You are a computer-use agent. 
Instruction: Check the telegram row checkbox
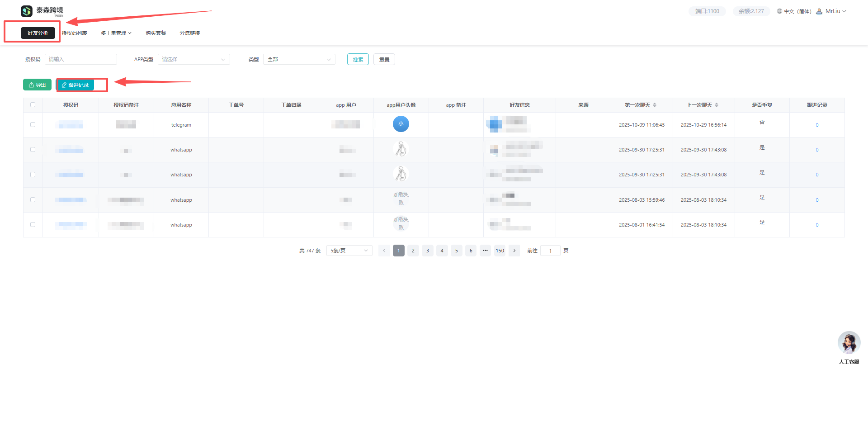click(33, 125)
